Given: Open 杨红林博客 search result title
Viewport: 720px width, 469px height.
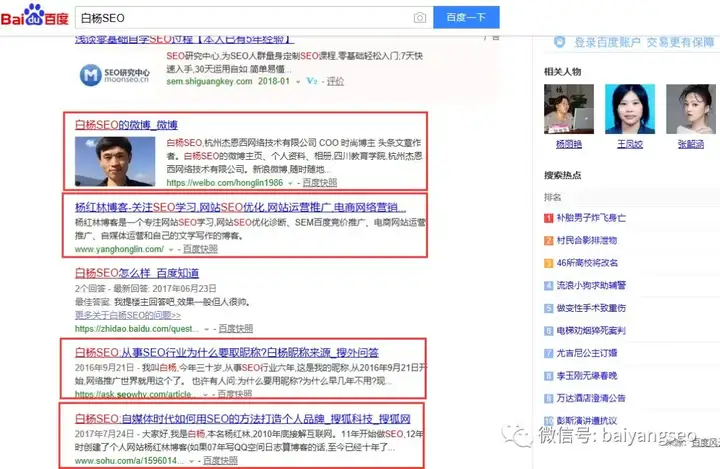Looking at the screenshot, I should [x=240, y=207].
